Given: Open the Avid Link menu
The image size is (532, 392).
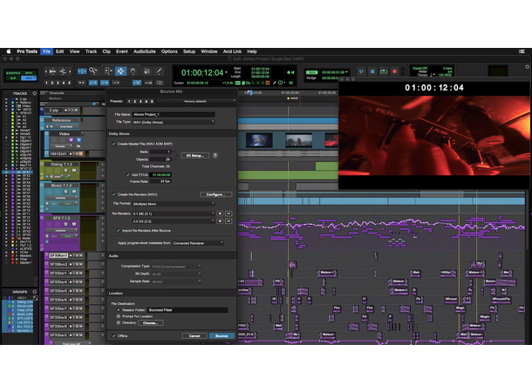Looking at the screenshot, I should pos(232,51).
